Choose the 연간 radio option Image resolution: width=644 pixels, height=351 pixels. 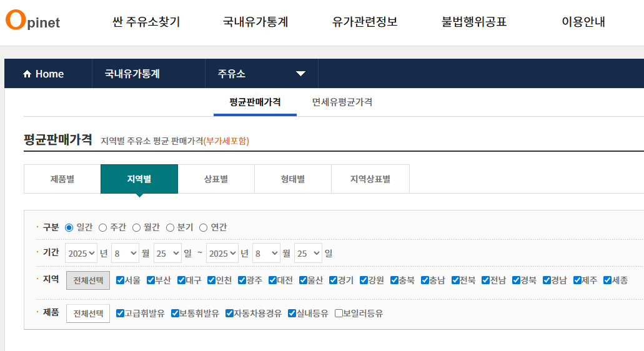203,227
